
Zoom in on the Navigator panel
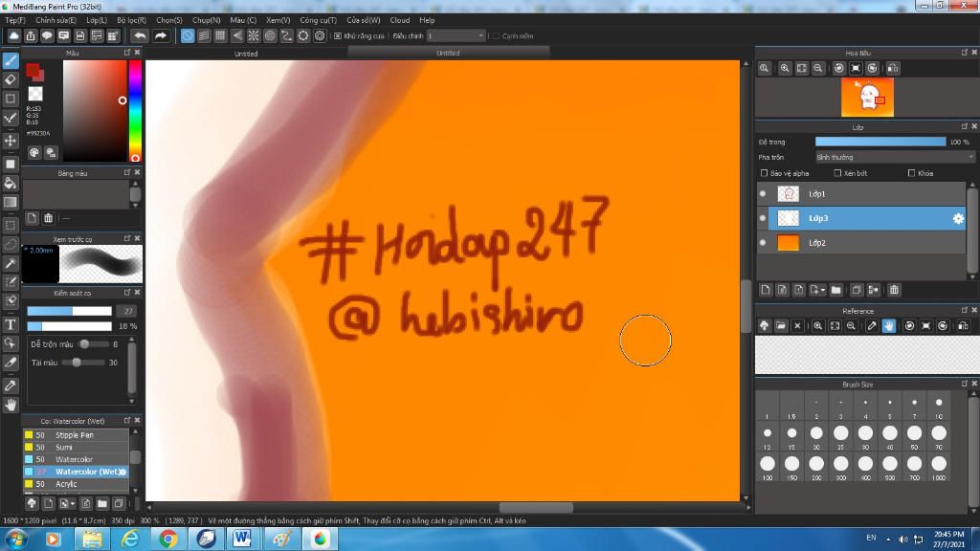pos(785,68)
